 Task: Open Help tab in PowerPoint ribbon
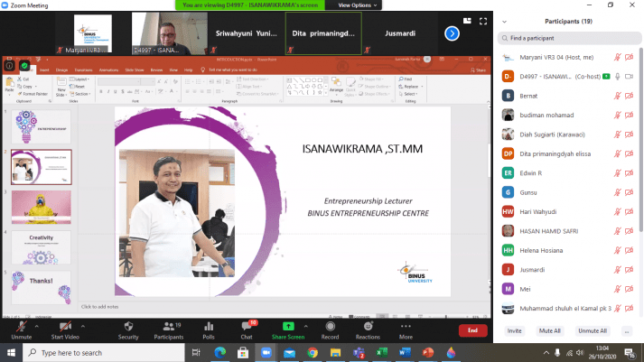(189, 70)
